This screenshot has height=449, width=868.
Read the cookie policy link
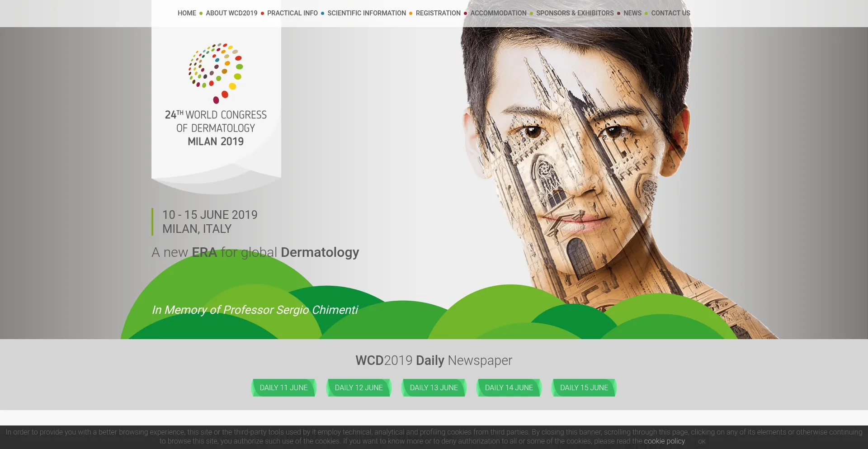click(664, 441)
